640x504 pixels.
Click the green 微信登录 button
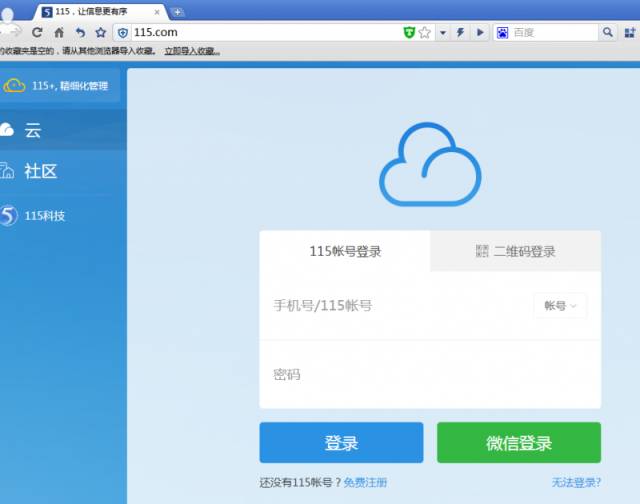[x=519, y=442]
